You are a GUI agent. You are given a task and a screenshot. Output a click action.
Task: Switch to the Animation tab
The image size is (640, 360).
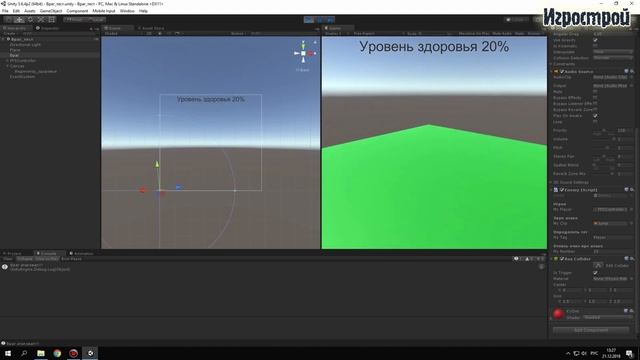click(82, 253)
